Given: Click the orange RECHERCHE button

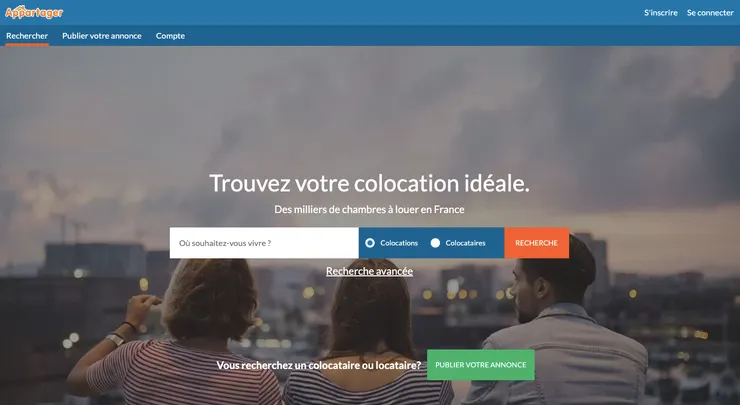Looking at the screenshot, I should coord(537,243).
